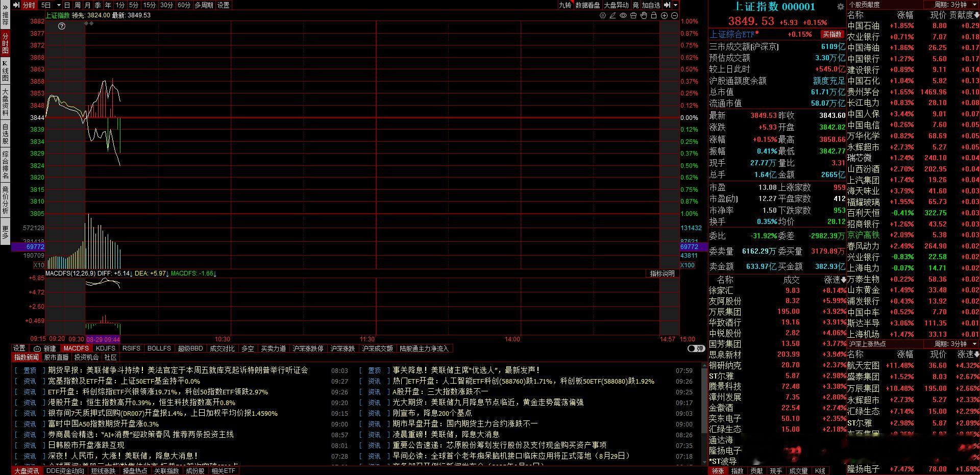980x475 pixels.
Task: Click the robot icon before 新建
Action: [37, 348]
